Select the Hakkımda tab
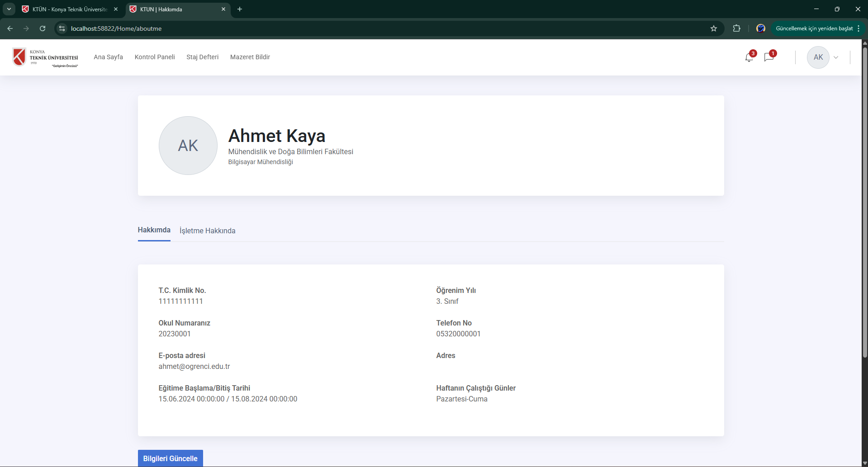868x467 pixels. [x=154, y=230]
